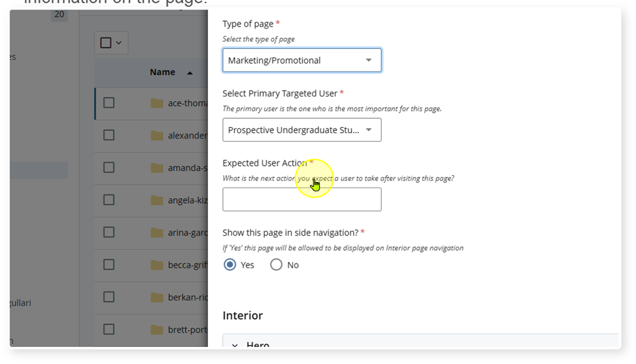Click the arina-garc folder icon
The height and width of the screenshot is (364, 636).
point(157,232)
